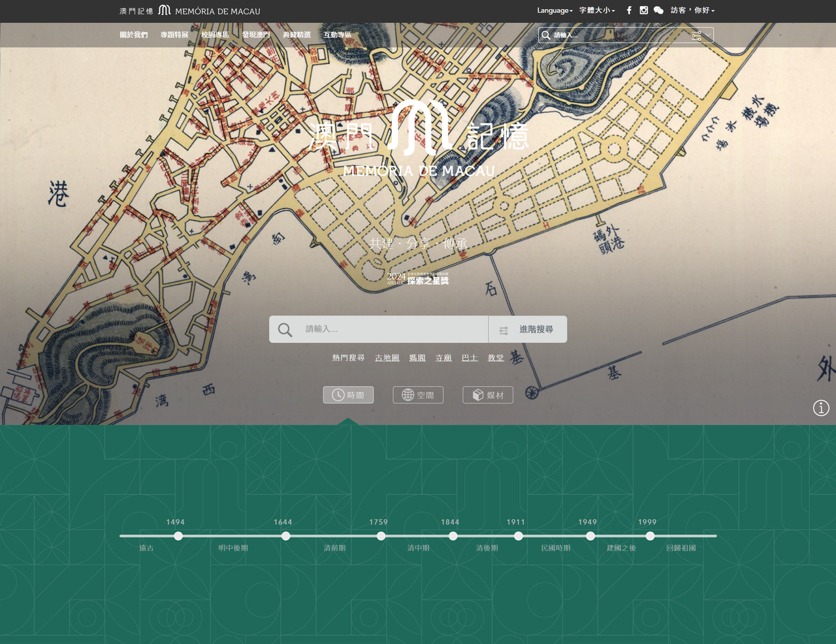Select the 1644 timeline marker

pyautogui.click(x=285, y=536)
